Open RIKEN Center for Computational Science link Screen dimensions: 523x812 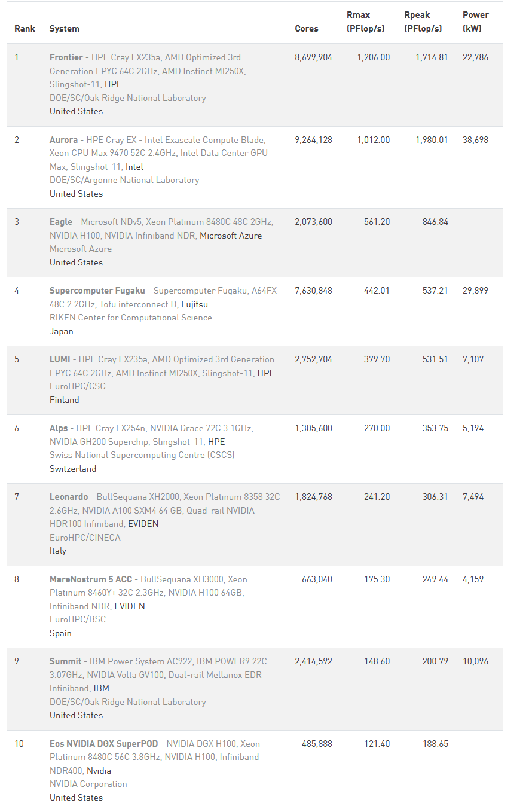(131, 318)
